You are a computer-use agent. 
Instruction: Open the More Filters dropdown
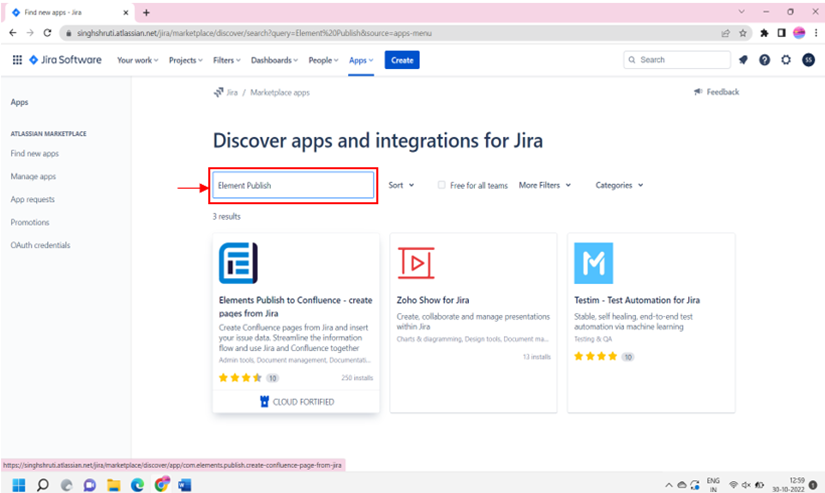pyautogui.click(x=545, y=185)
